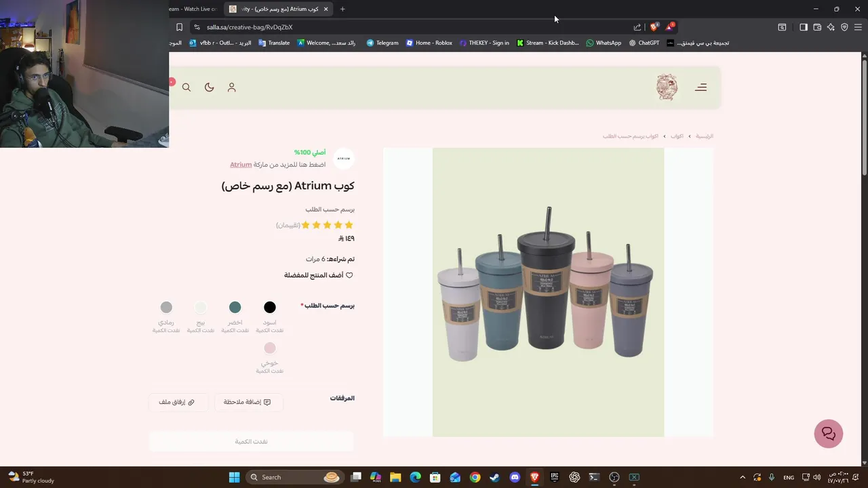The height and width of the screenshot is (488, 868).
Task: Open the ChatGPT bookmark
Action: [x=644, y=43]
